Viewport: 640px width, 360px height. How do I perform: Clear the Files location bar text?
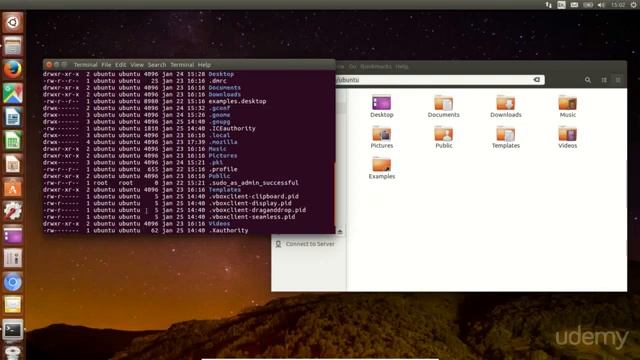pyautogui.click(x=537, y=80)
